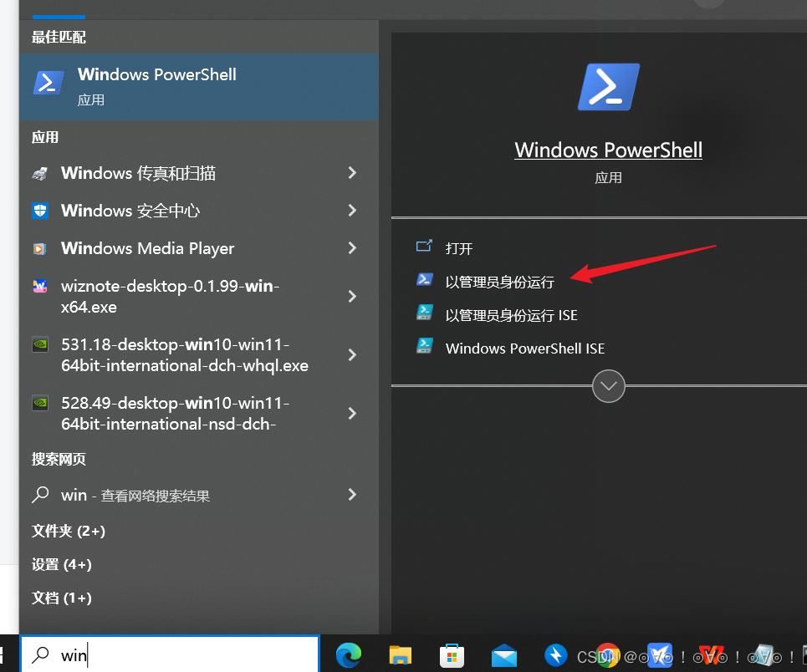Select Windows PowerShell ISE option
Viewport: 807px width, 672px height.
(x=525, y=349)
